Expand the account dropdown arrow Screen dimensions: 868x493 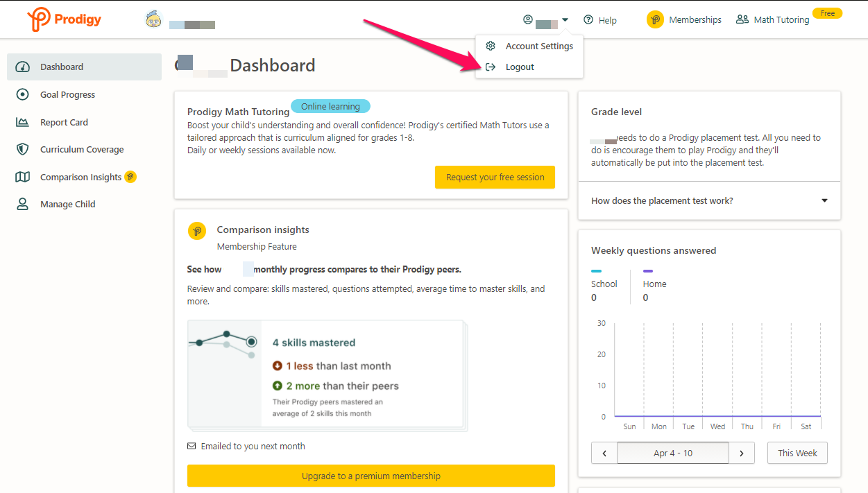(565, 19)
